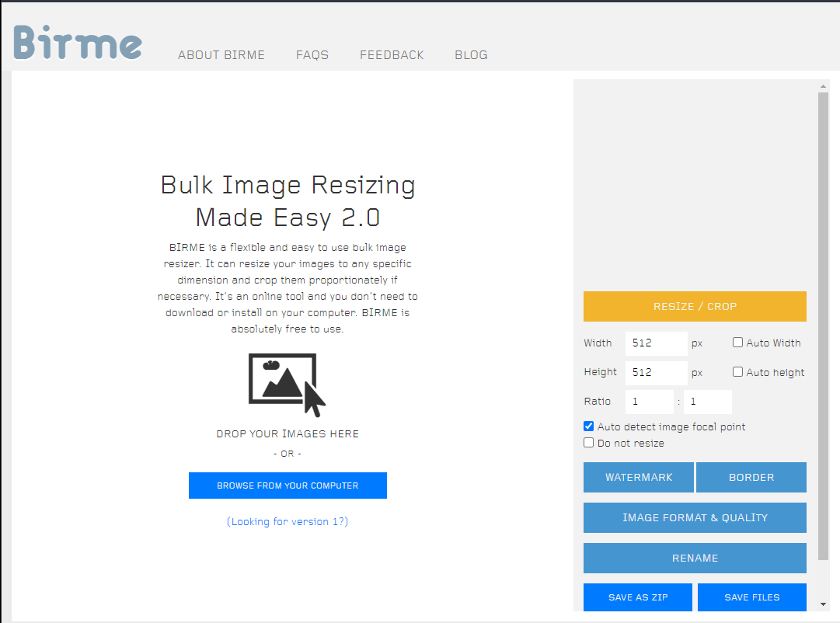Click the settings panel scrollbar

tap(824, 326)
